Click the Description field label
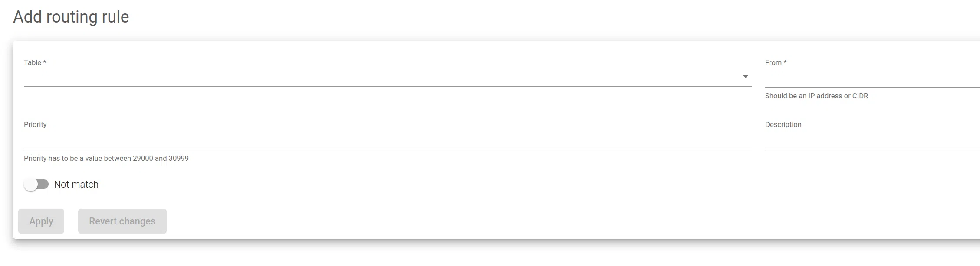 click(783, 125)
